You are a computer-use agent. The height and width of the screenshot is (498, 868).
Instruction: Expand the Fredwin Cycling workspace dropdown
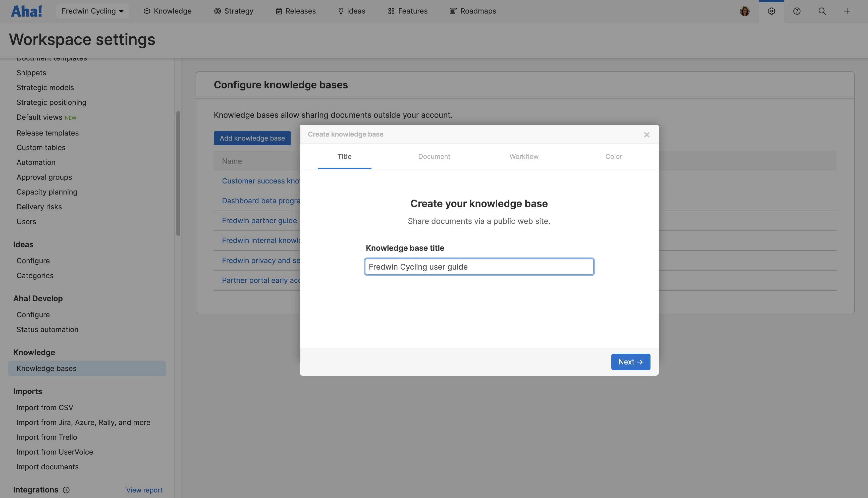pos(92,11)
